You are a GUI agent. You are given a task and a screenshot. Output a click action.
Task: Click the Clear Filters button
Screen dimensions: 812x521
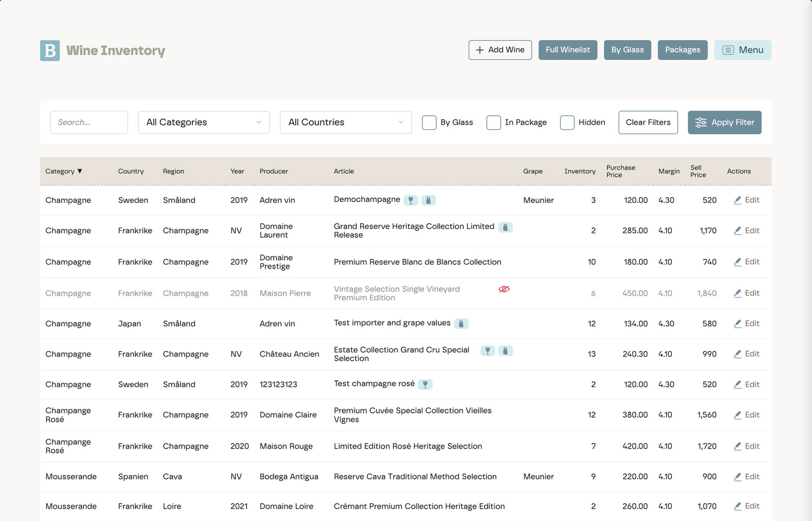click(x=648, y=123)
